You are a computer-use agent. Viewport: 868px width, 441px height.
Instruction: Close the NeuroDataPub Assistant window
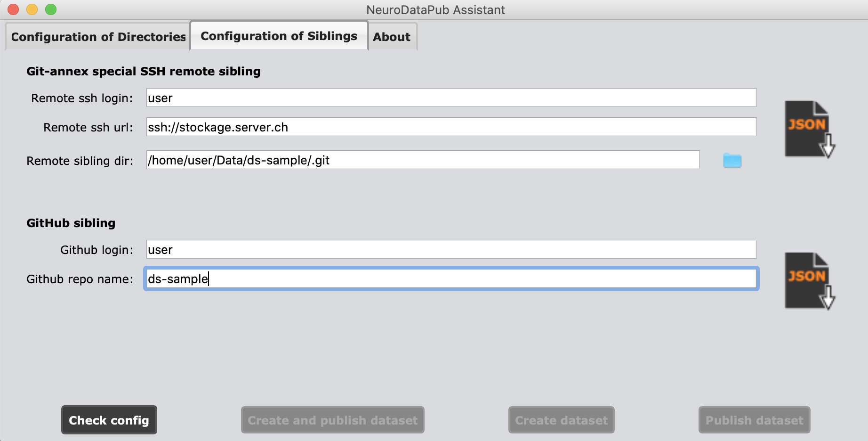point(13,9)
